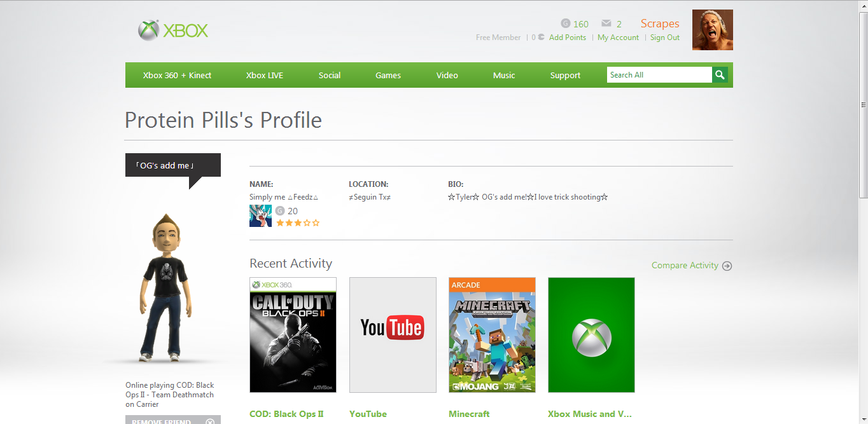Click the 160 gamerscore value
Image resolution: width=868 pixels, height=424 pixels.
pos(581,24)
